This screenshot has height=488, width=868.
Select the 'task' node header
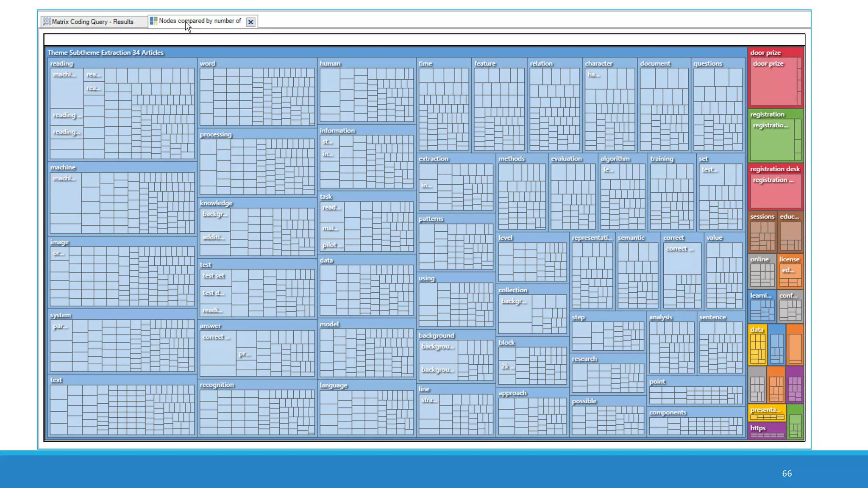pyautogui.click(x=326, y=197)
